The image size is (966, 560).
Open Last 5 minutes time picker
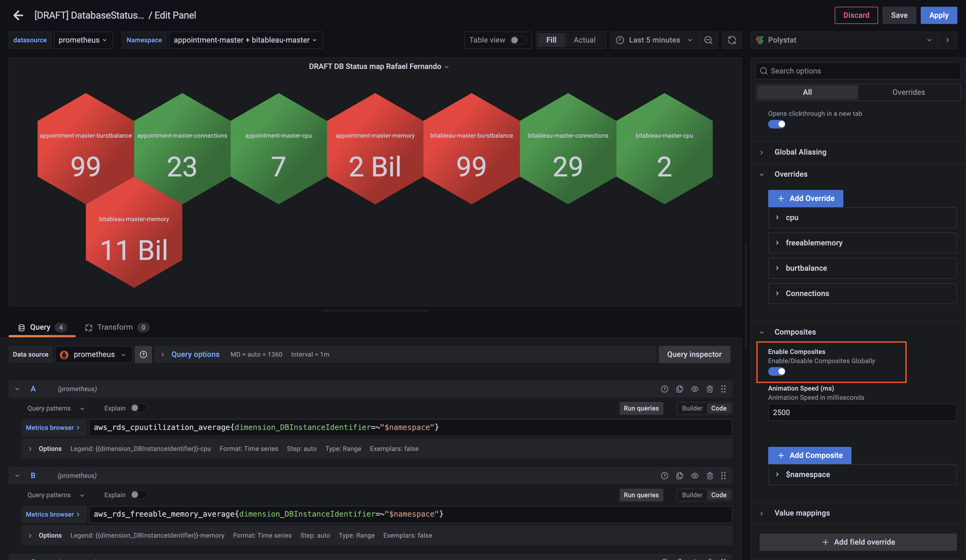pyautogui.click(x=654, y=40)
